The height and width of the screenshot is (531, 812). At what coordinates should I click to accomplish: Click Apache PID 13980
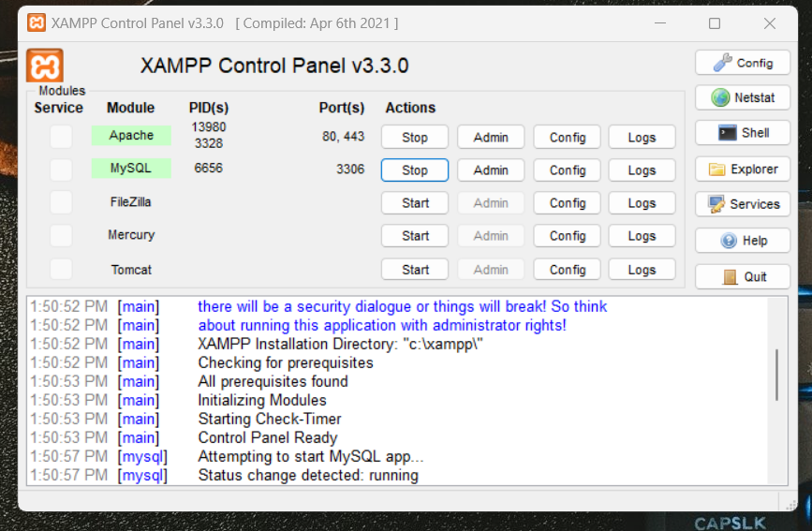209,127
